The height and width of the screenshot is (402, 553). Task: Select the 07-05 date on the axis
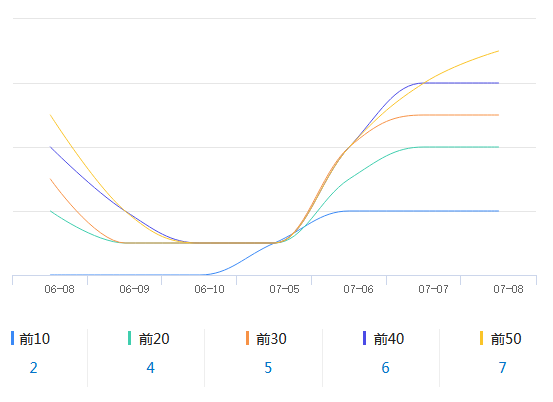(x=284, y=289)
